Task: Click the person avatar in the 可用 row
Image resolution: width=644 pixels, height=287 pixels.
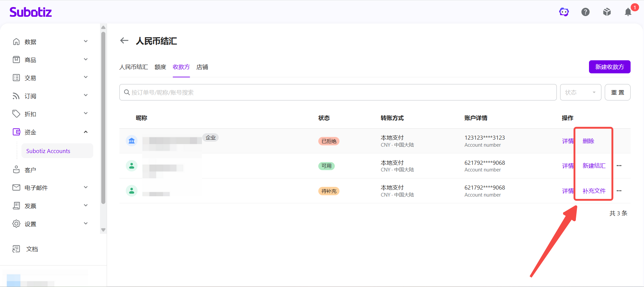Action: (131, 165)
